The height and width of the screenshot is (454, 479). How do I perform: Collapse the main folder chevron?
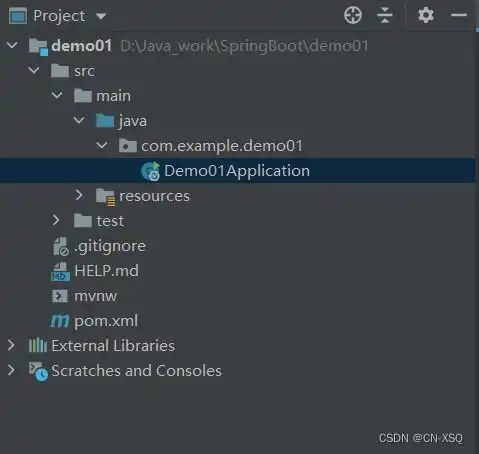(x=57, y=95)
